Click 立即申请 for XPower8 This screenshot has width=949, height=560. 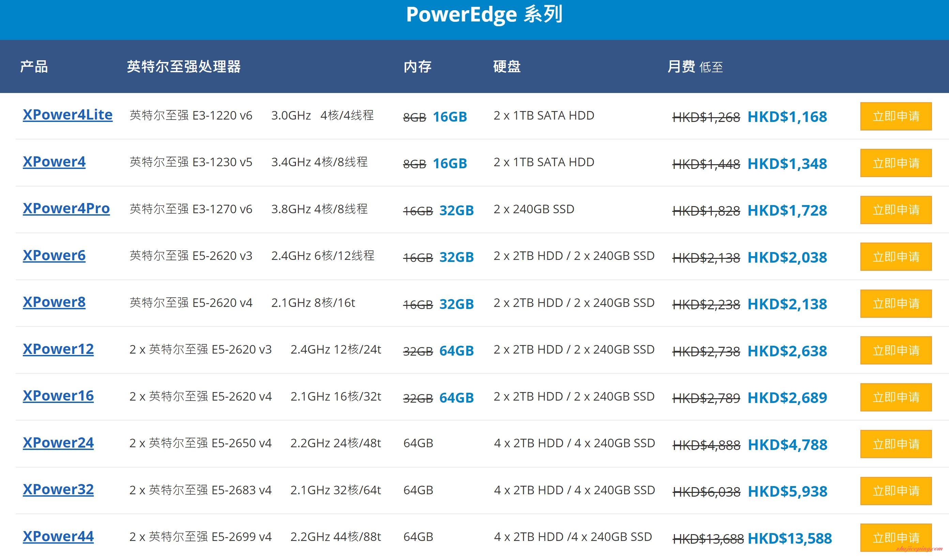(896, 304)
